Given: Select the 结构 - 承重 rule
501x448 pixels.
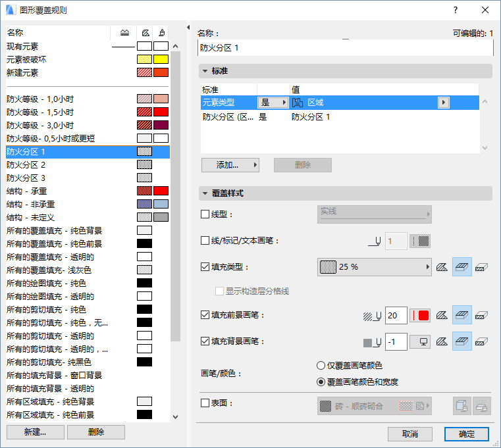Looking at the screenshot, I should point(88,191).
